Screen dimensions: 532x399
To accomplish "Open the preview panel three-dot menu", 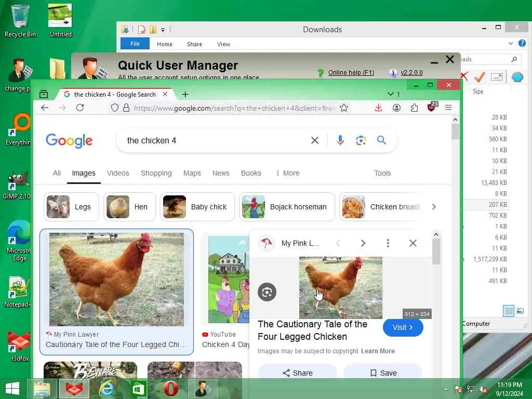I will (388, 243).
